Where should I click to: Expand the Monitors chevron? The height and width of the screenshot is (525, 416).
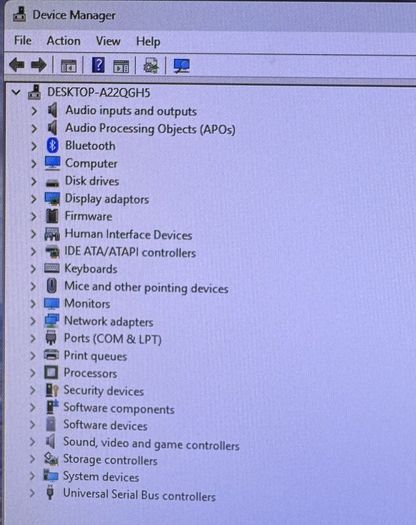pyautogui.click(x=33, y=304)
